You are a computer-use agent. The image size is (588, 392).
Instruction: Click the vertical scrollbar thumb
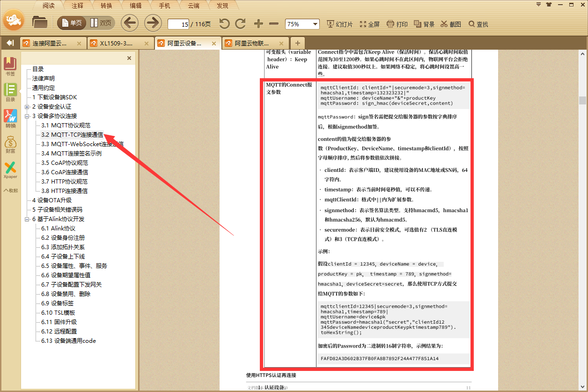coord(582,101)
